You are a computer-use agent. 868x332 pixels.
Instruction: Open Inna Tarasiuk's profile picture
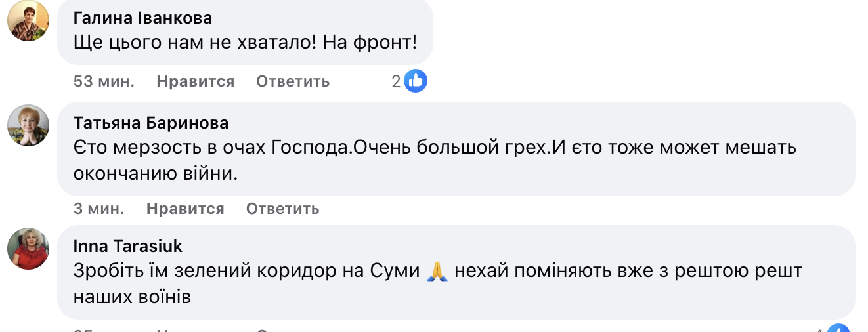pos(28,249)
